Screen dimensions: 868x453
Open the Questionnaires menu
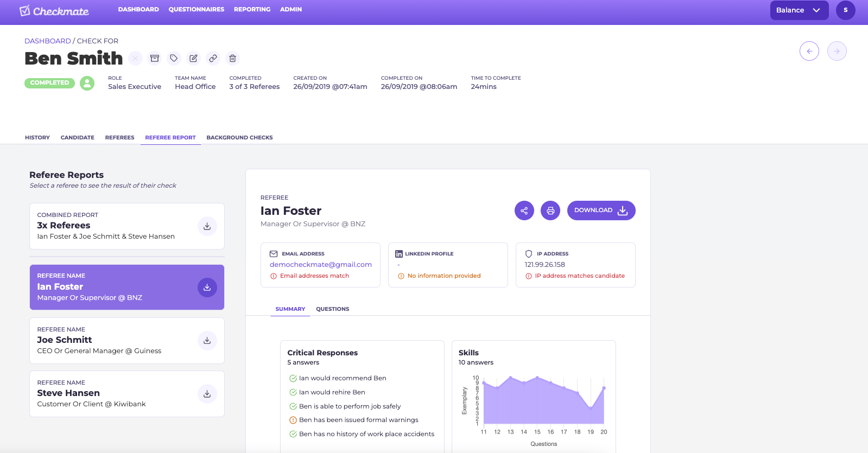[x=197, y=9]
